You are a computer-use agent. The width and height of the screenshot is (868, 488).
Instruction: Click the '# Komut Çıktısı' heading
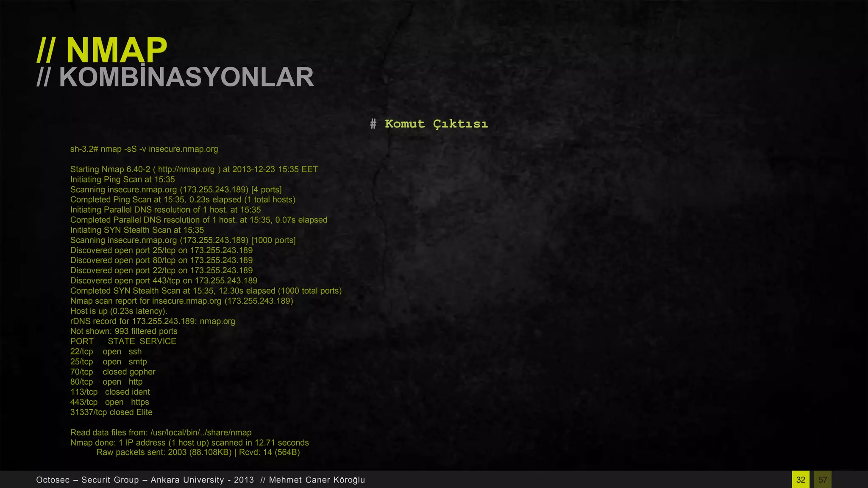click(429, 124)
